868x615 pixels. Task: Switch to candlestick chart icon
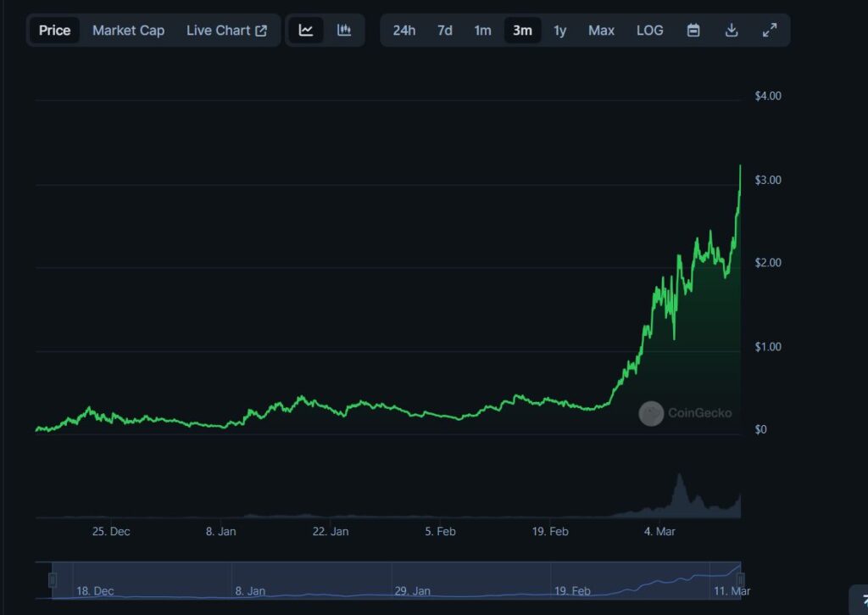click(x=344, y=31)
